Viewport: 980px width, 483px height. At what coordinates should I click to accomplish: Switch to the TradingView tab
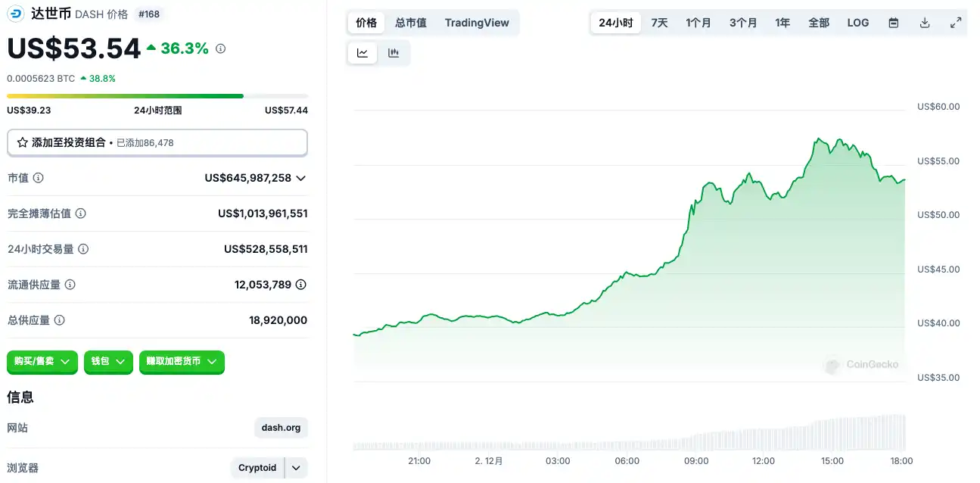477,23
